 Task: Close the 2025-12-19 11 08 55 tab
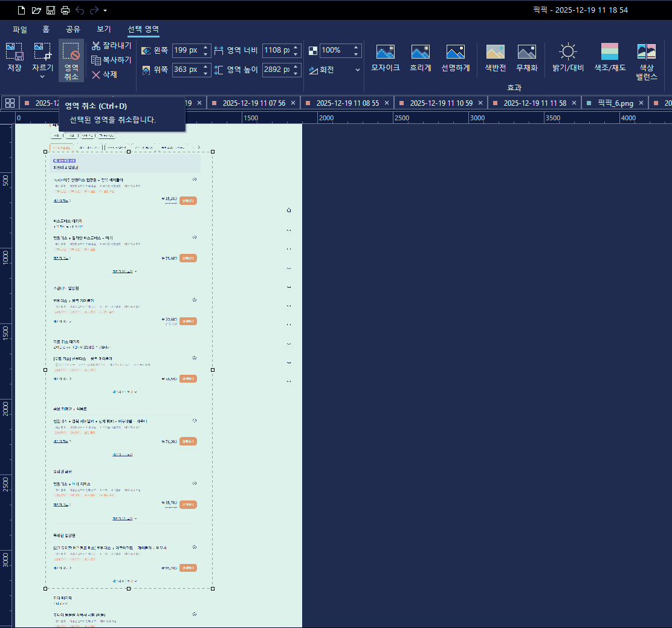[x=387, y=103]
